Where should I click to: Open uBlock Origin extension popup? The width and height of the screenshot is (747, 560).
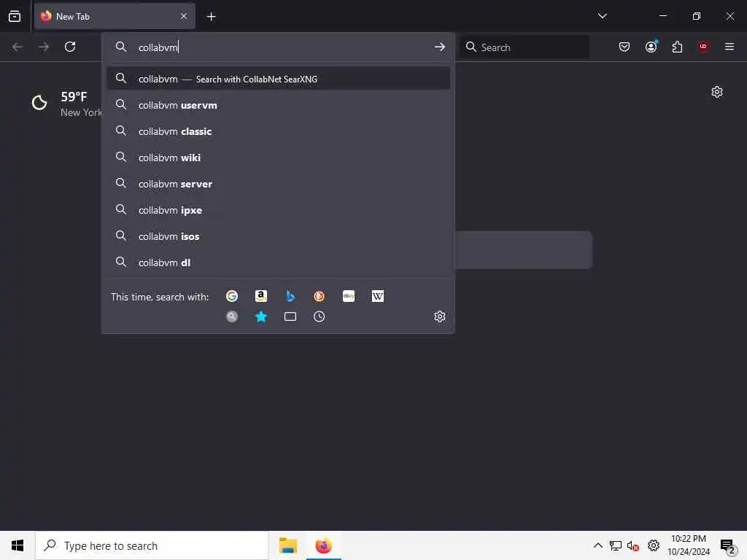(x=703, y=47)
